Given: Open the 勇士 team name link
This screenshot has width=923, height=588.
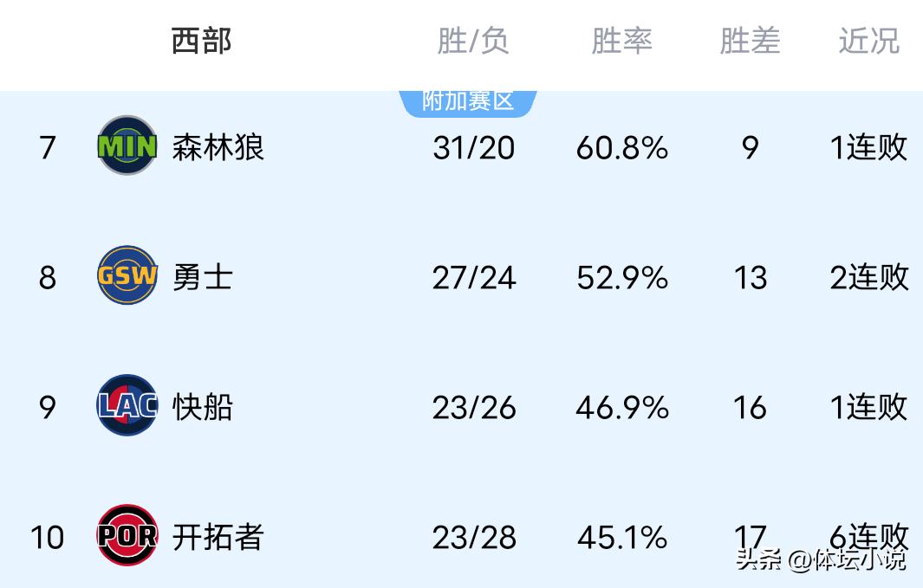Looking at the screenshot, I should [x=202, y=277].
